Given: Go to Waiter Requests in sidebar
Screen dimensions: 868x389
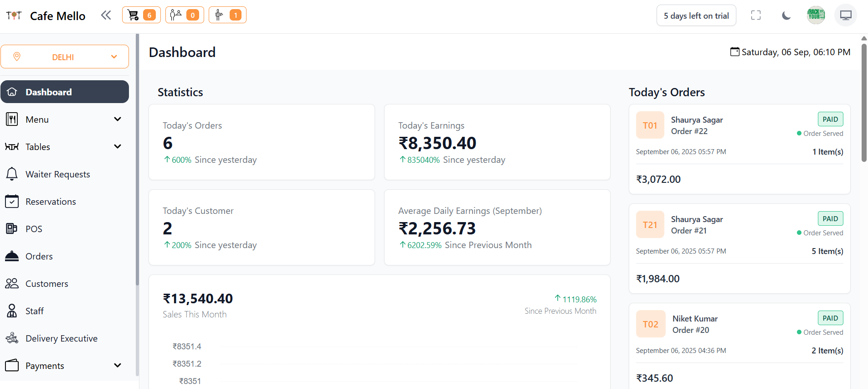Looking at the screenshot, I should 57,174.
